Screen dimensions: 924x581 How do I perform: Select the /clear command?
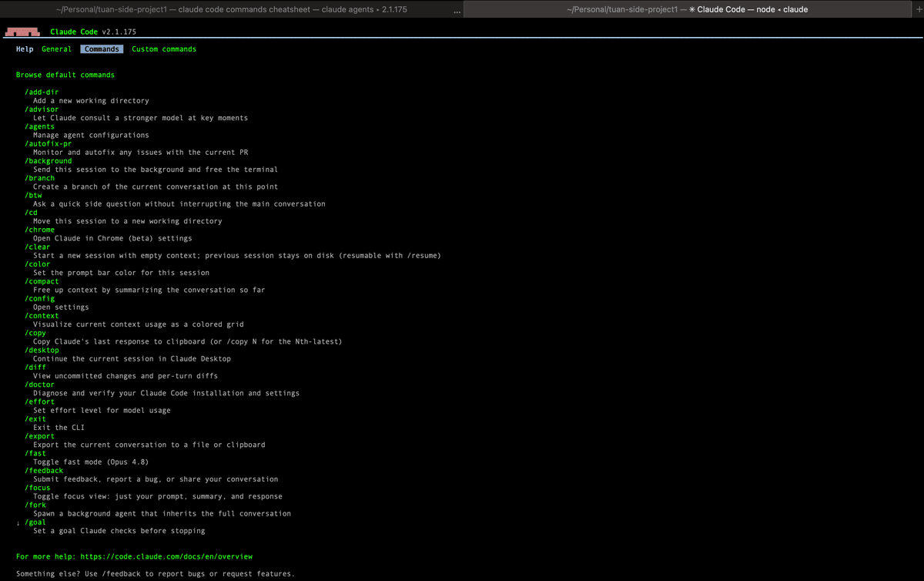[37, 247]
